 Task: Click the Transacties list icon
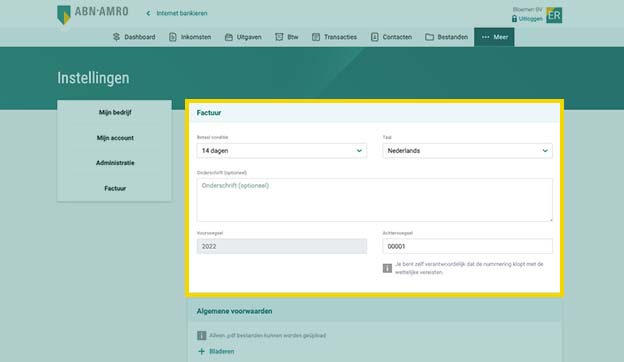(x=316, y=37)
